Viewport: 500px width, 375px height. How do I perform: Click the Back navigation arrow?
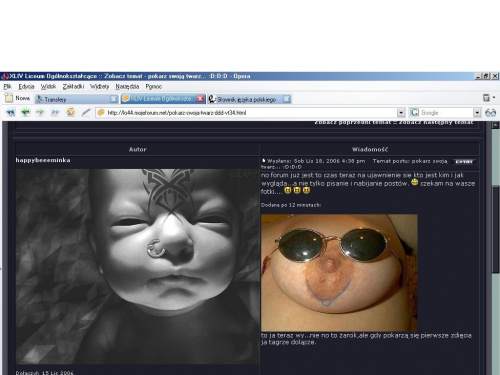point(26,112)
